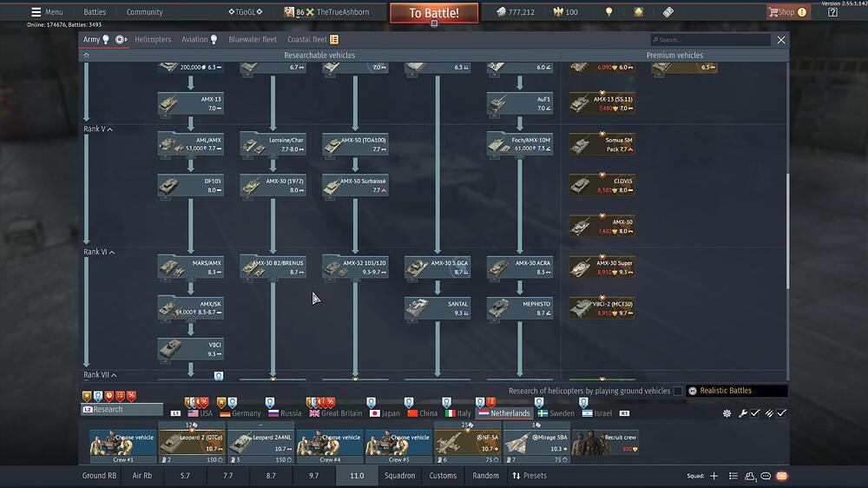Collapse the Rank VII section
This screenshot has width=868, height=488.
tap(100, 375)
